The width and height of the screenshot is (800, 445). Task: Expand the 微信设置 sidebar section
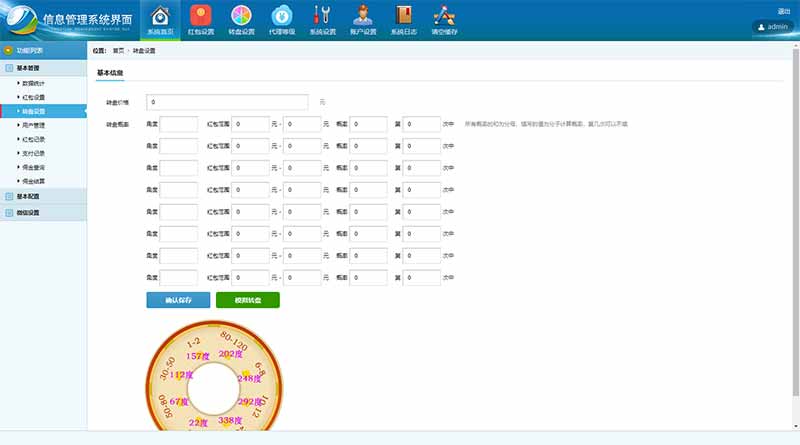[x=28, y=213]
